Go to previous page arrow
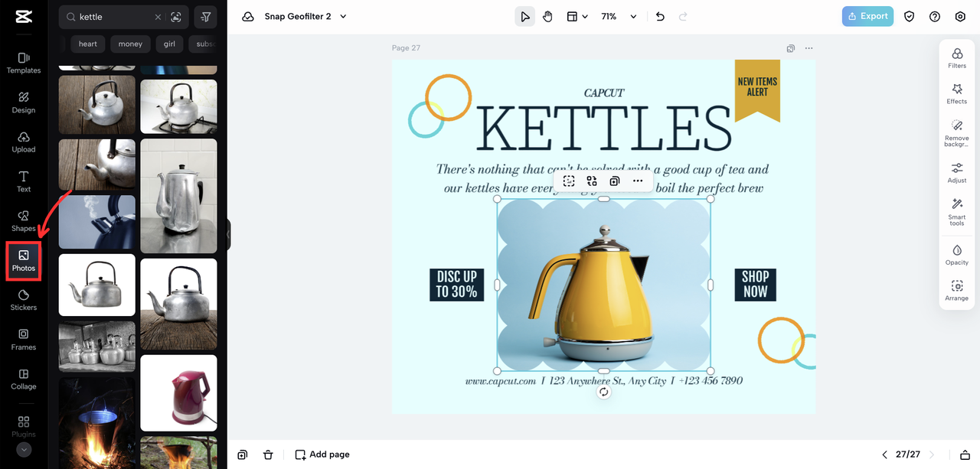The height and width of the screenshot is (469, 980). point(884,454)
